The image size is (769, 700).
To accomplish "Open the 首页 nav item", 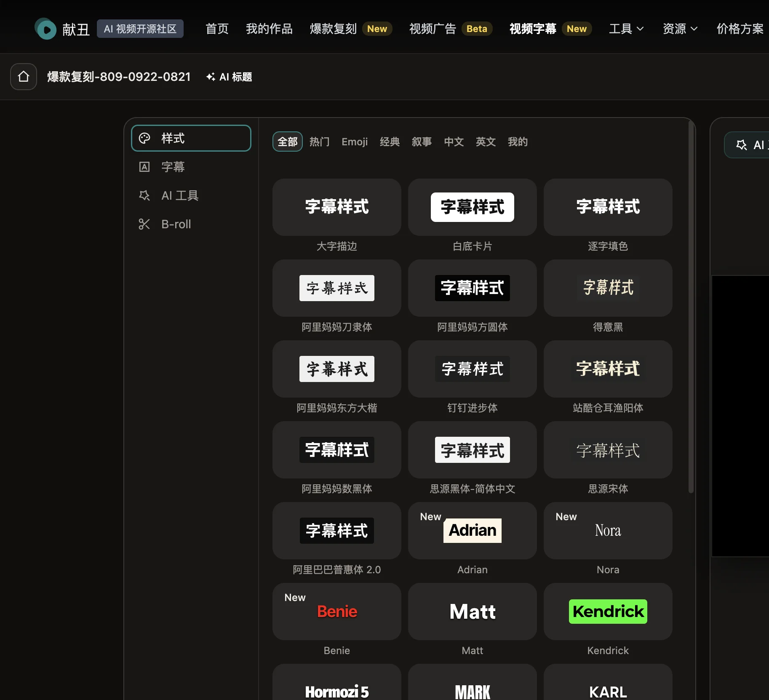I will [x=217, y=29].
